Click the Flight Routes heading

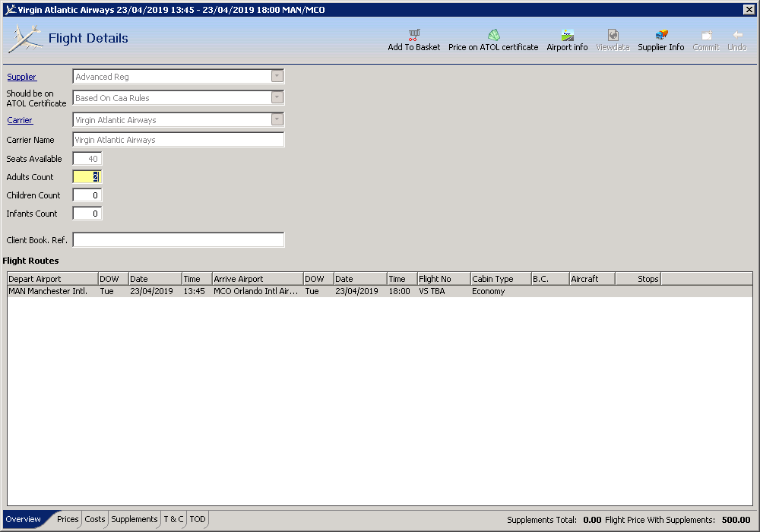coord(30,261)
